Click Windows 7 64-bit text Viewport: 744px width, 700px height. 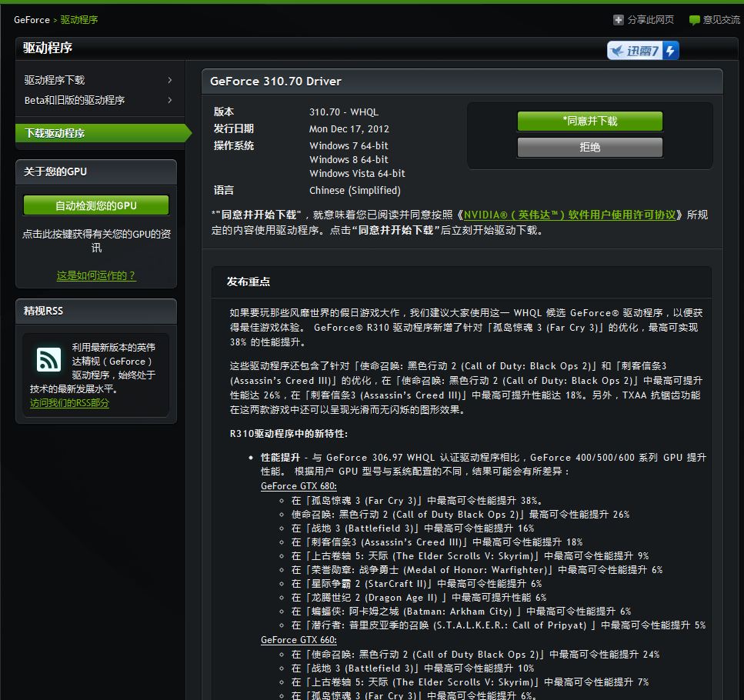[x=349, y=145]
